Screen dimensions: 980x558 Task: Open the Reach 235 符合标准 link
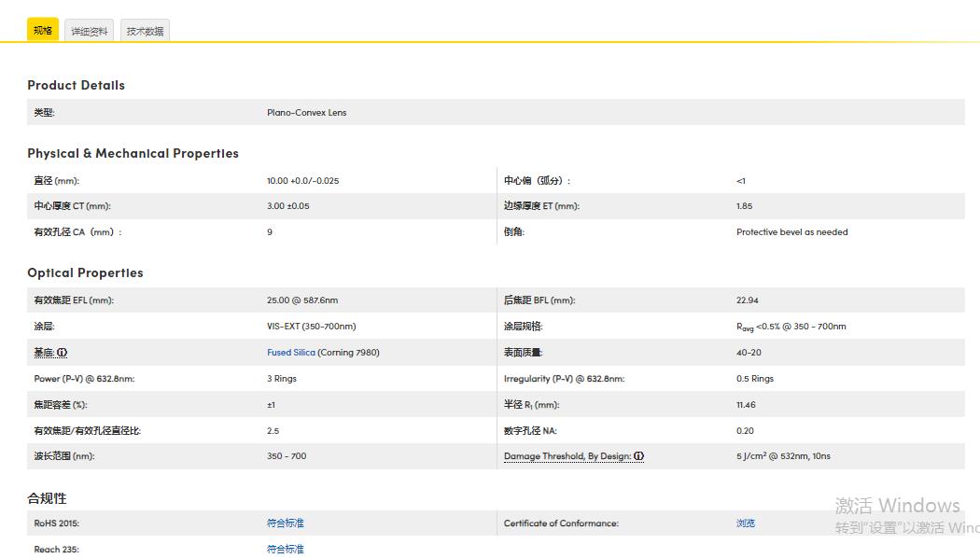pyautogui.click(x=286, y=550)
